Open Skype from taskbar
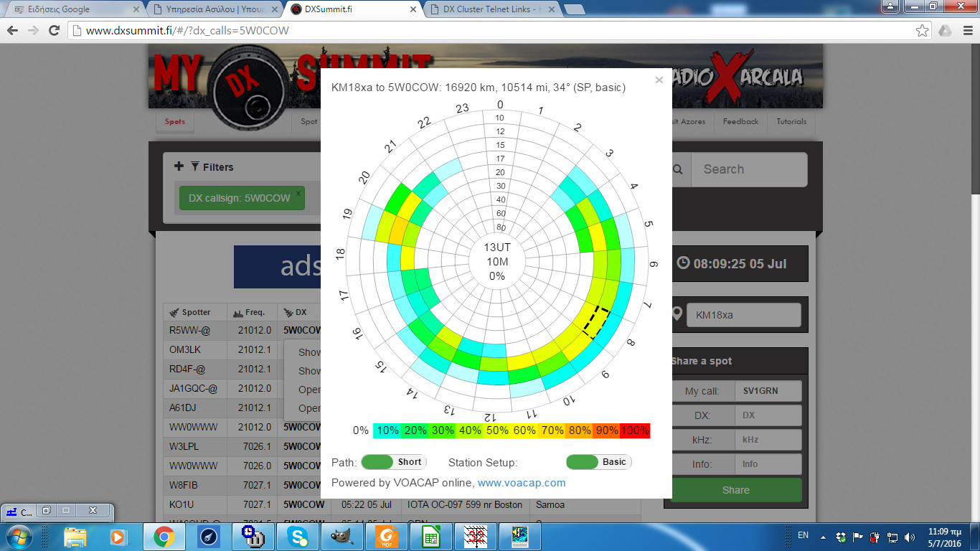Image resolution: width=980 pixels, height=551 pixels. 298,536
